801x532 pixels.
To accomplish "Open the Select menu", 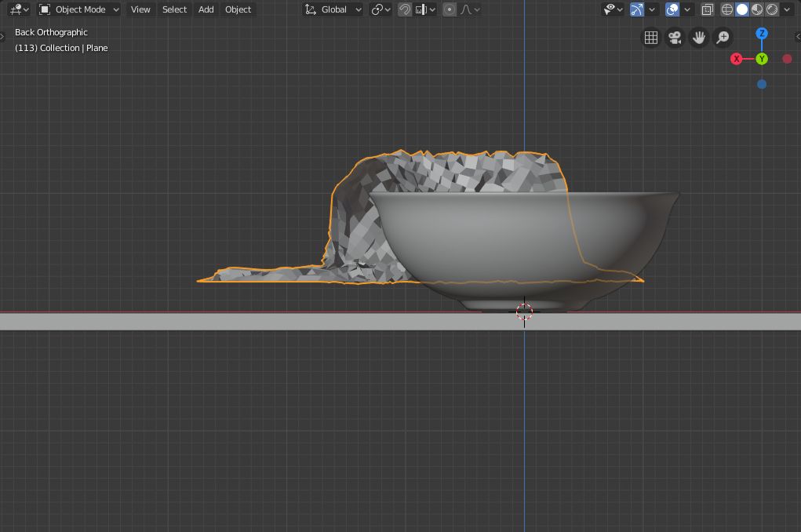I will [x=174, y=9].
